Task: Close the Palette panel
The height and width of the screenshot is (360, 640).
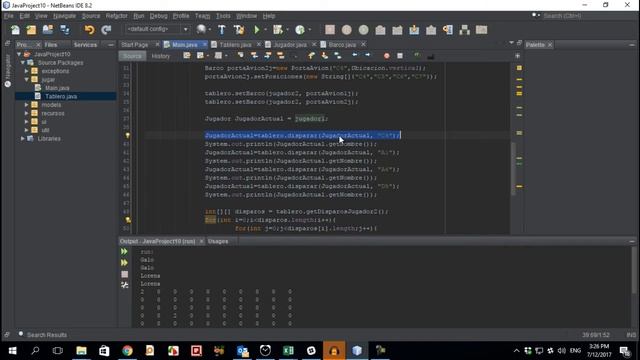Action: 550,44
